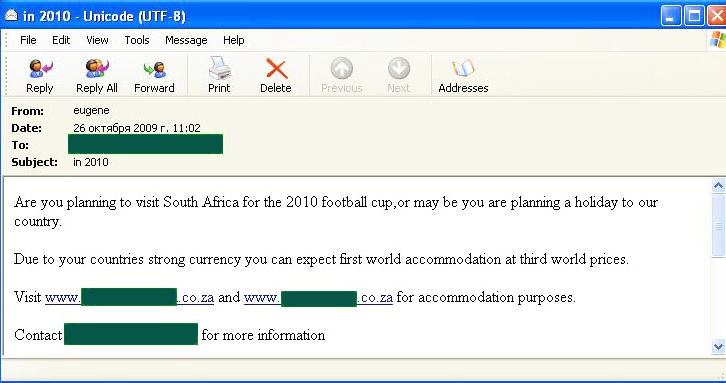Follow the second www .co.za link

pos(318,297)
